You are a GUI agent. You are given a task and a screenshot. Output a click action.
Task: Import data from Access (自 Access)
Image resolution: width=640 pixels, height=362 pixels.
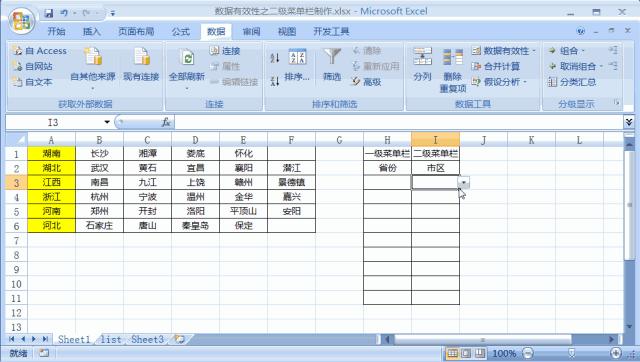(40, 51)
